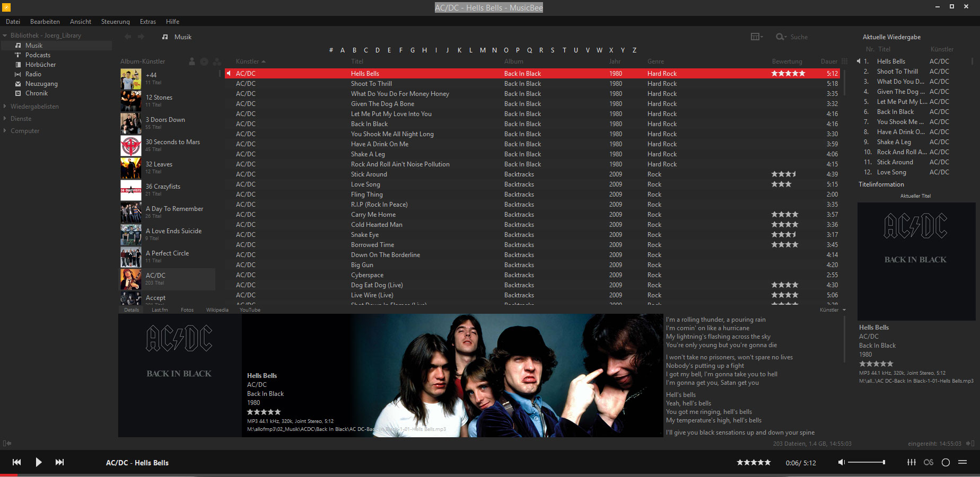This screenshot has height=477, width=980.
Task: Toggle the circle repeat button in player bar
Action: [946, 462]
